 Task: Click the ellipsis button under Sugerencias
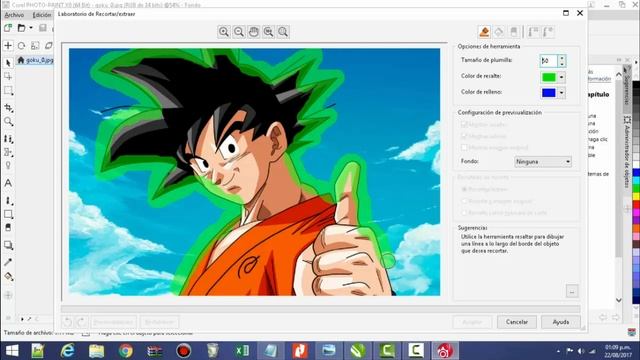coord(572,291)
